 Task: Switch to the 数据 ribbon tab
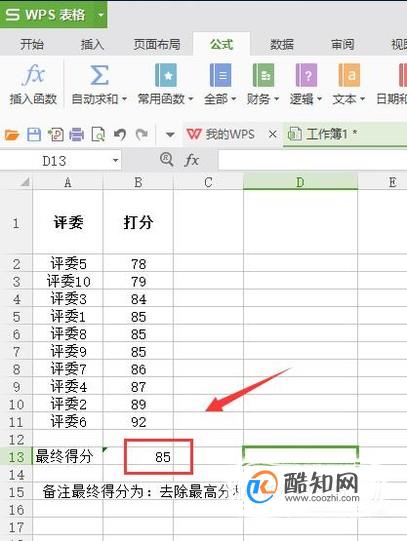click(282, 45)
